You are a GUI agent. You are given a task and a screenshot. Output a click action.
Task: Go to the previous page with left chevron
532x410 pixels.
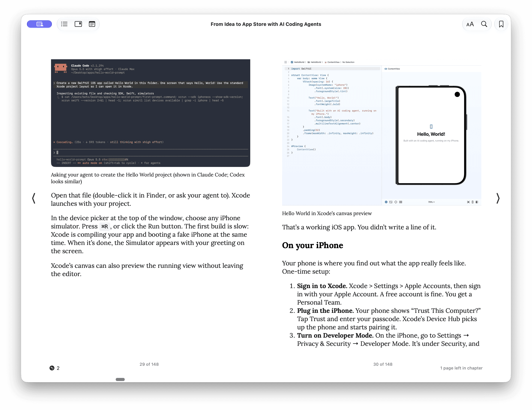click(34, 198)
